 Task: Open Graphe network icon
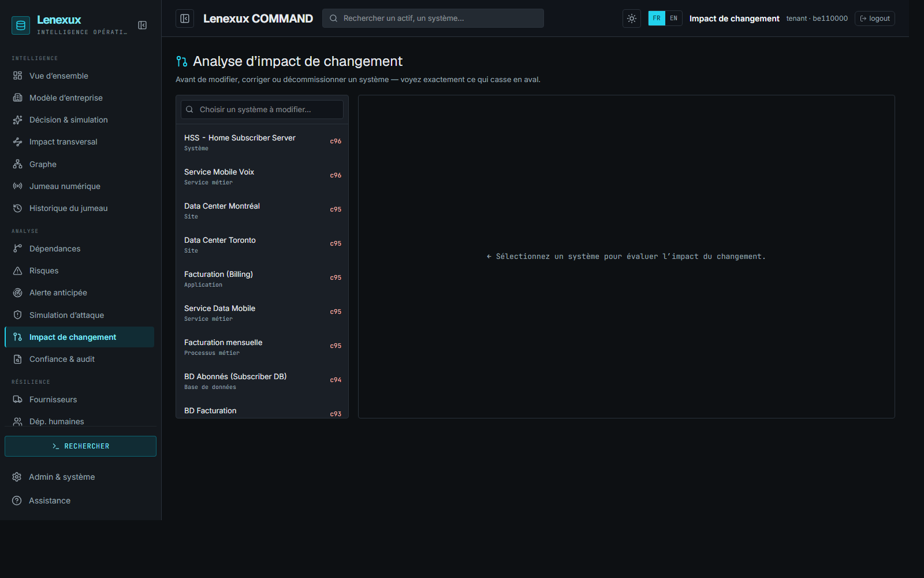pyautogui.click(x=18, y=164)
